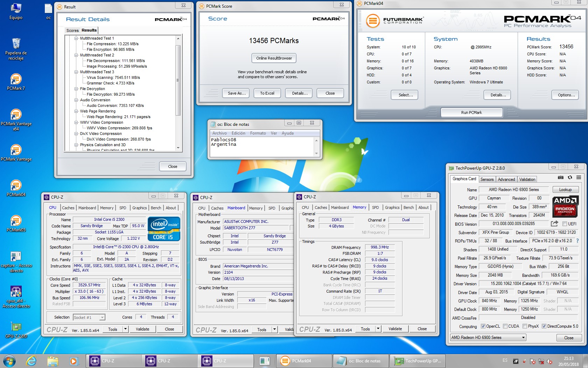588x368 pixels.
Task: Take a GPU-Z screenshot with the camera icon
Action: click(560, 177)
